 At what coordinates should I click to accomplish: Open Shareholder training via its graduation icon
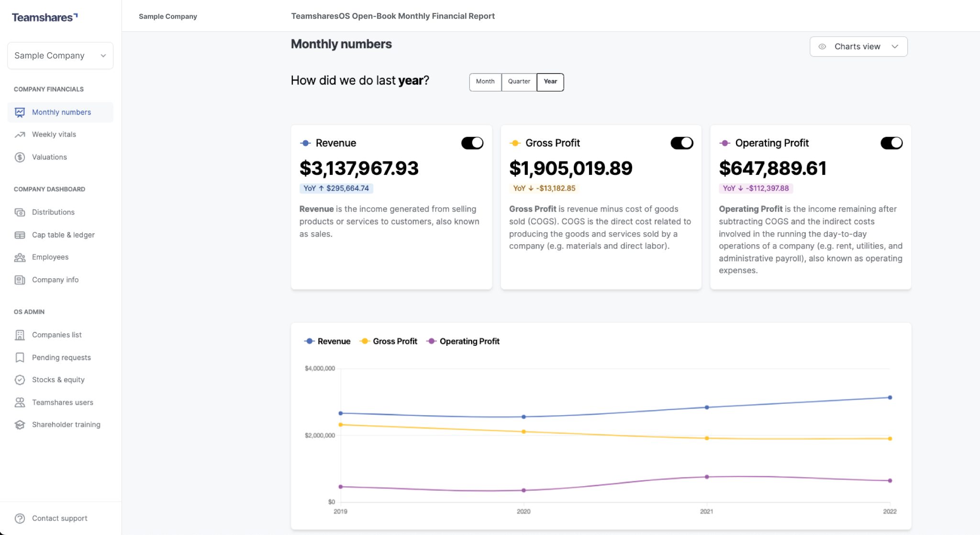(20, 424)
